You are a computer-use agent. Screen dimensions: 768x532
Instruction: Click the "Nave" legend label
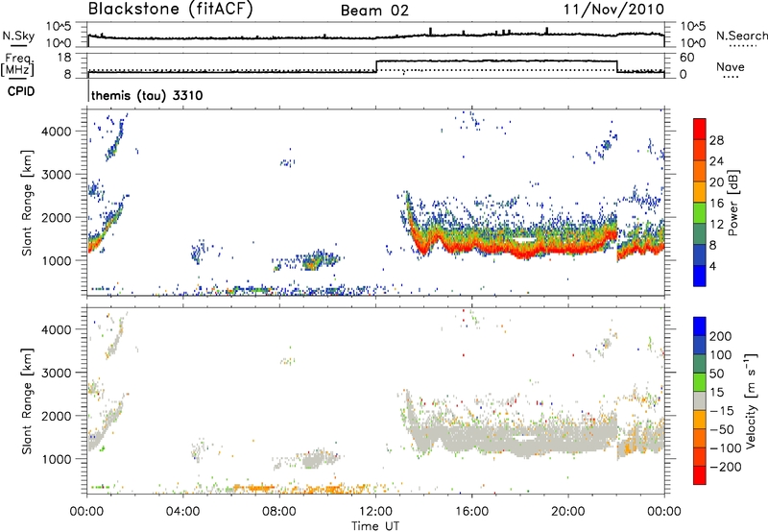click(731, 66)
